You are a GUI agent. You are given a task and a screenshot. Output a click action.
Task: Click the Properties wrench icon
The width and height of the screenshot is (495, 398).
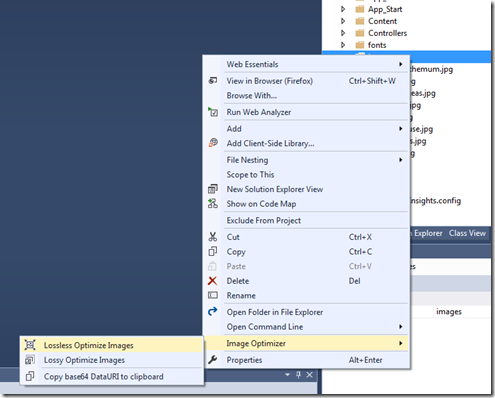pyautogui.click(x=212, y=360)
